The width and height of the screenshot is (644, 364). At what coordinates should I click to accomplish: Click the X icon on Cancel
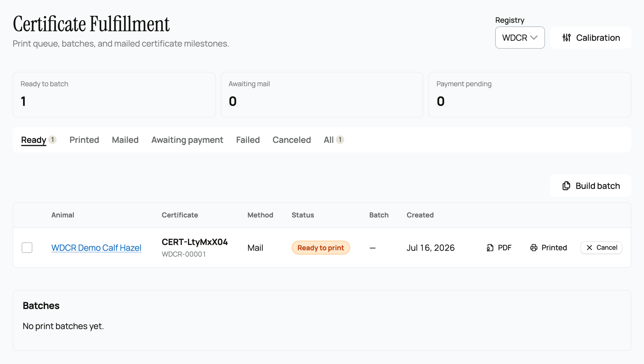(589, 248)
